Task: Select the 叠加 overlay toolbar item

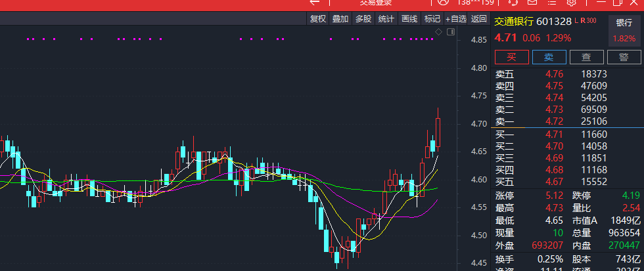Action: [340, 19]
